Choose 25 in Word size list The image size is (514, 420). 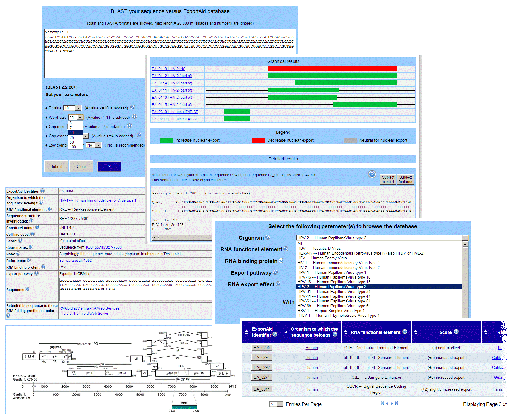[76, 137]
